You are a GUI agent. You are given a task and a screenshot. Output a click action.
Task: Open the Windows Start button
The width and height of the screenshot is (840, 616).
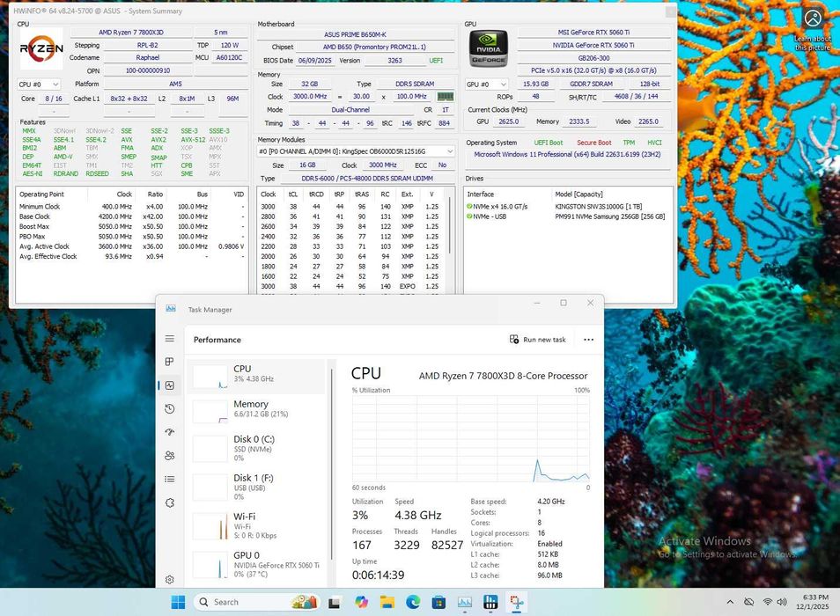(x=178, y=602)
